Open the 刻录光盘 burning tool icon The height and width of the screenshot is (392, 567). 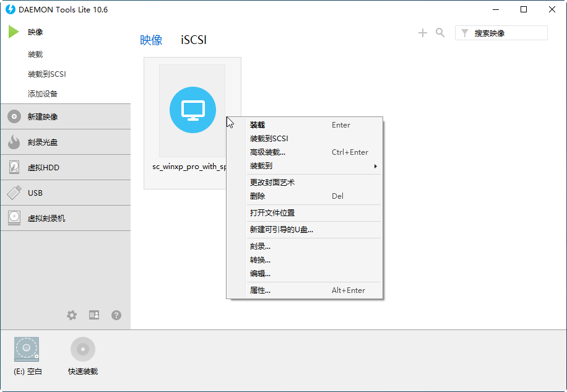point(14,142)
